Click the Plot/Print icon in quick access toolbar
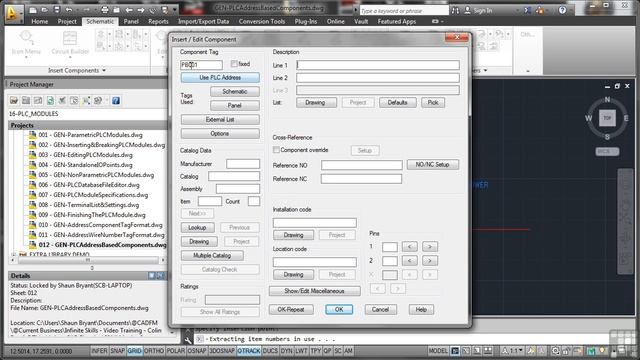 pyautogui.click(x=105, y=10)
